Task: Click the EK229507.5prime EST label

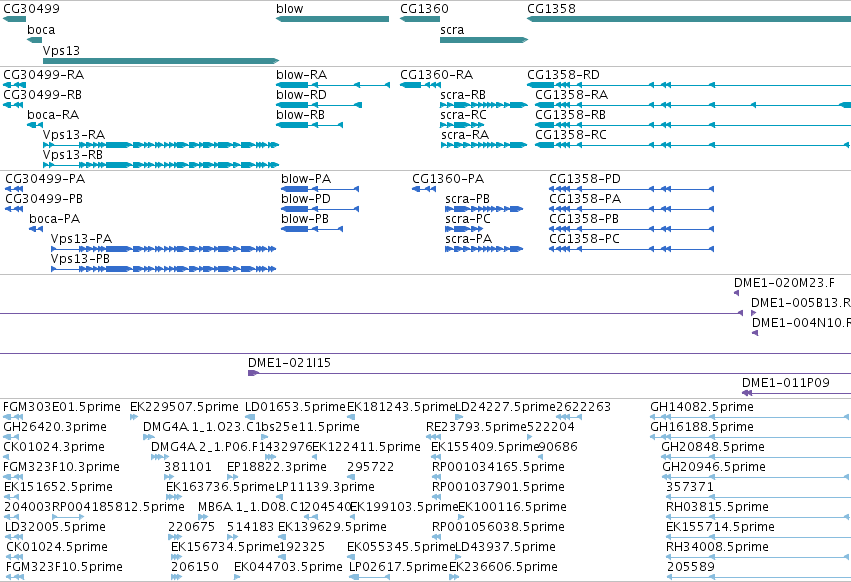Action: pyautogui.click(x=184, y=407)
